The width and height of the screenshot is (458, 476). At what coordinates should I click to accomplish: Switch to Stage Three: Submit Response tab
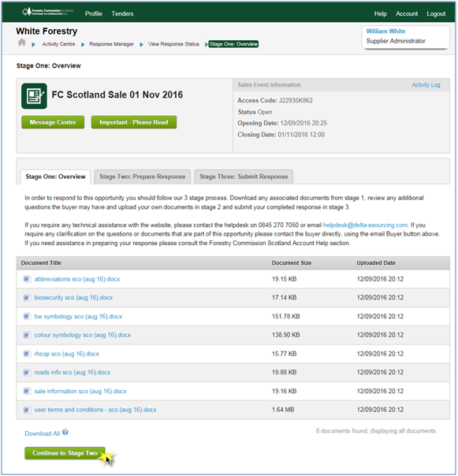tap(244, 177)
